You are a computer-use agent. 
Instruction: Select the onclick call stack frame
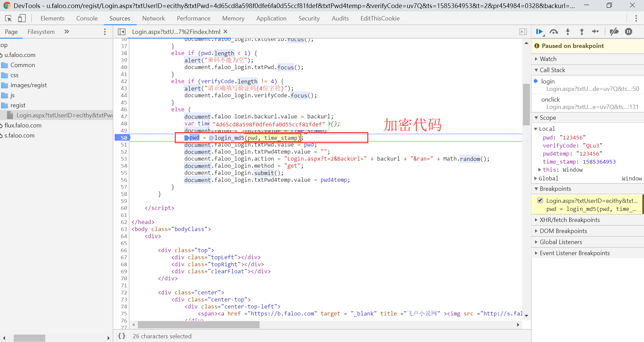click(x=588, y=103)
